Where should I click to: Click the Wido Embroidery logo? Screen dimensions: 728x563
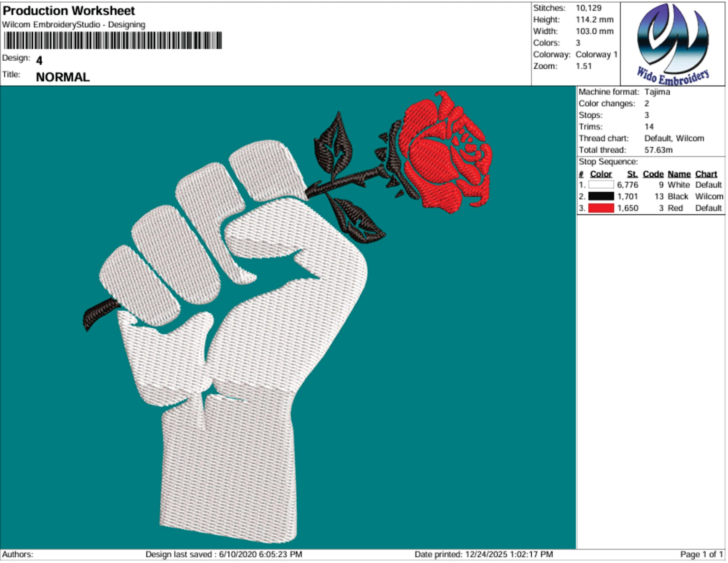tap(673, 43)
